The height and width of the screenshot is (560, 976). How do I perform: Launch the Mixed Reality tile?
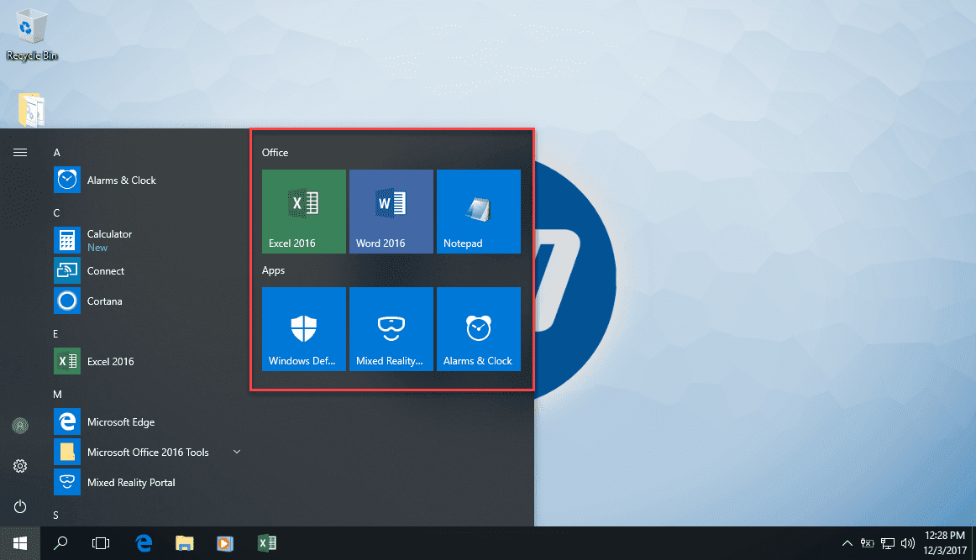click(x=391, y=329)
